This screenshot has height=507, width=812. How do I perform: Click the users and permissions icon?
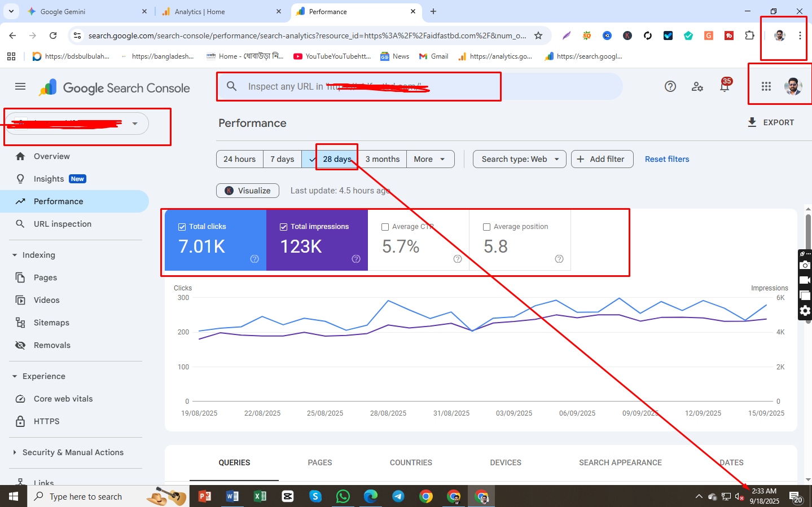697,86
